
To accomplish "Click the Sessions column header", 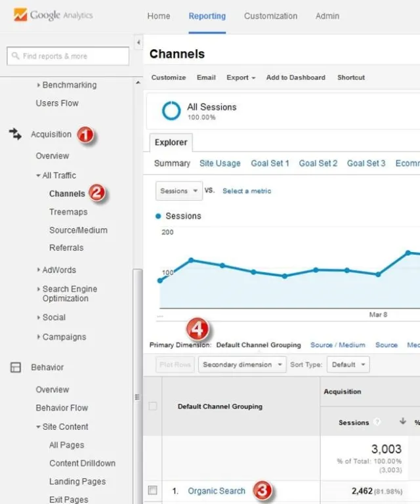I will tap(354, 423).
